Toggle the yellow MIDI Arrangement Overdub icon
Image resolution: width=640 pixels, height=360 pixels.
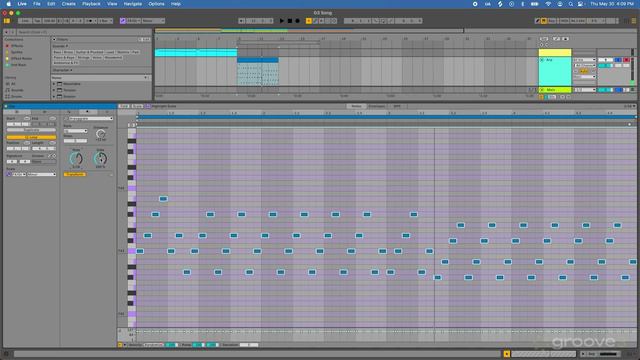click(x=309, y=21)
